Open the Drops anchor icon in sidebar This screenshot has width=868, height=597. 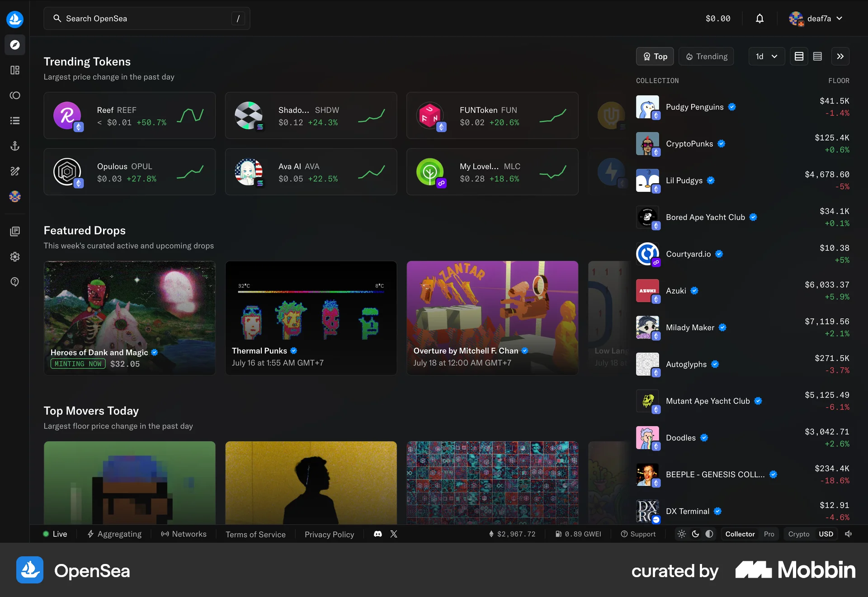15,146
